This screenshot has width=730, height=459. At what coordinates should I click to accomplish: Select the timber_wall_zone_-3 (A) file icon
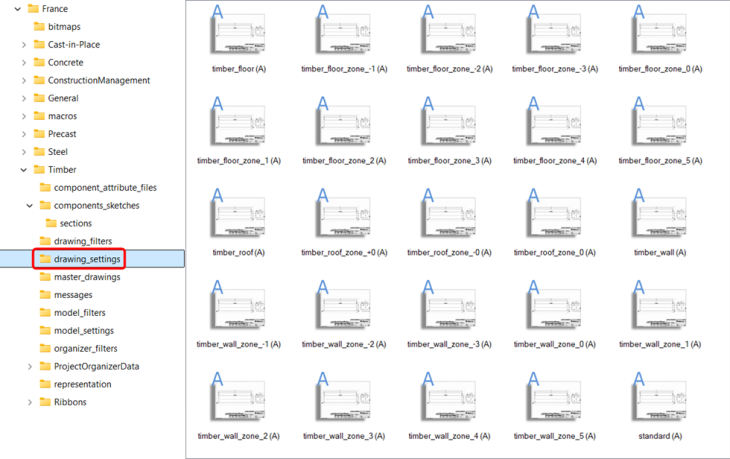click(x=449, y=305)
